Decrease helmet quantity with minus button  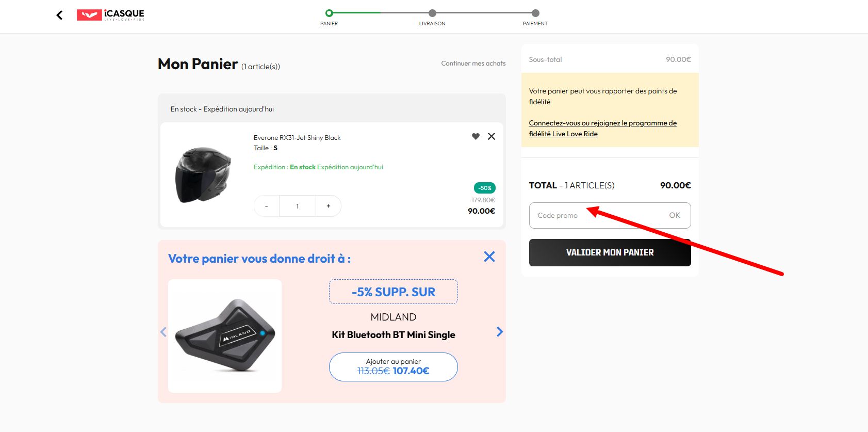[267, 206]
